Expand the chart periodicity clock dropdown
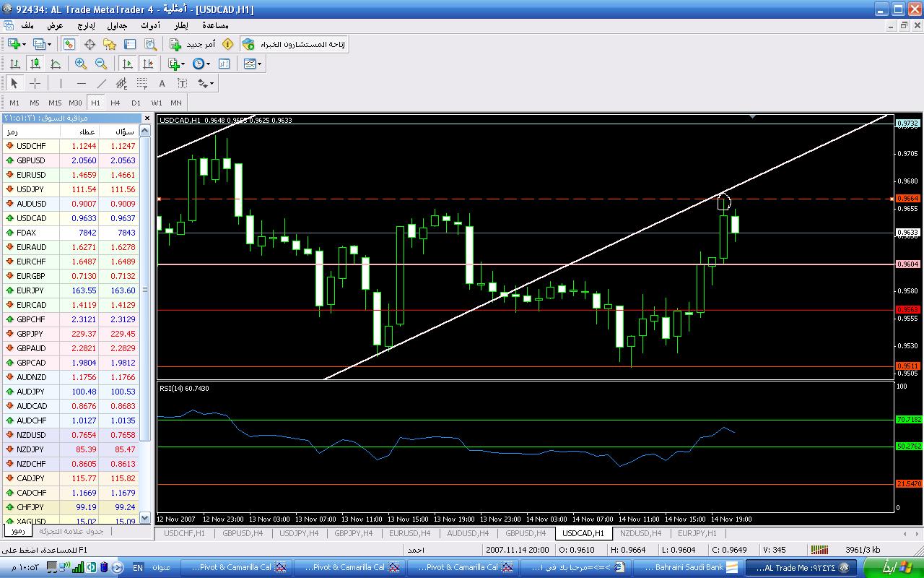This screenshot has width=924, height=578. tap(201, 64)
